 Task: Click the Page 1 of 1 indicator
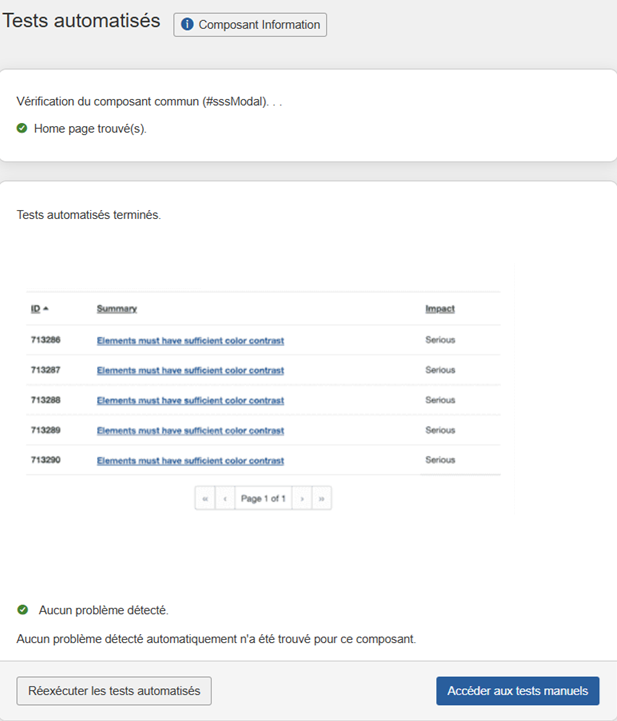[264, 498]
